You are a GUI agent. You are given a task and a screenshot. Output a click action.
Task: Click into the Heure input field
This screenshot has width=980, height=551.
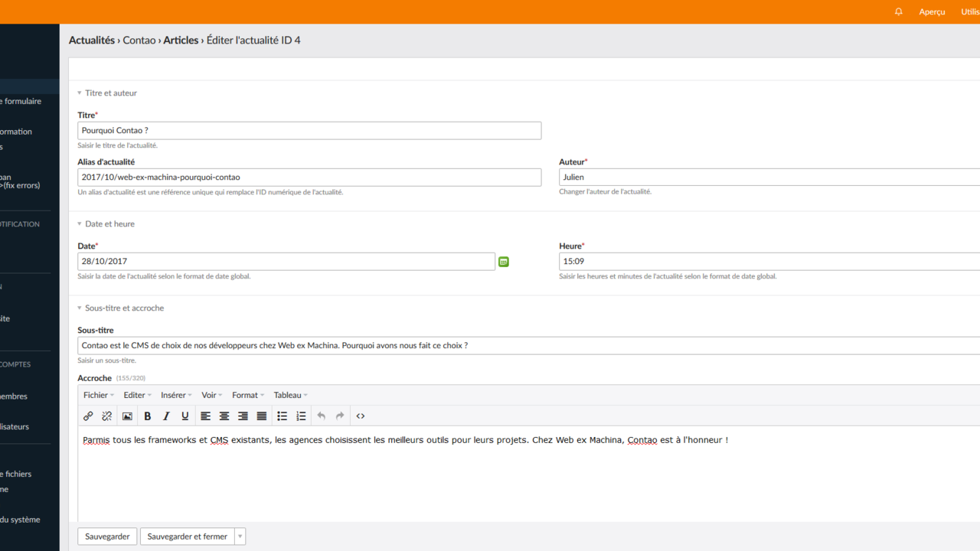(x=769, y=261)
